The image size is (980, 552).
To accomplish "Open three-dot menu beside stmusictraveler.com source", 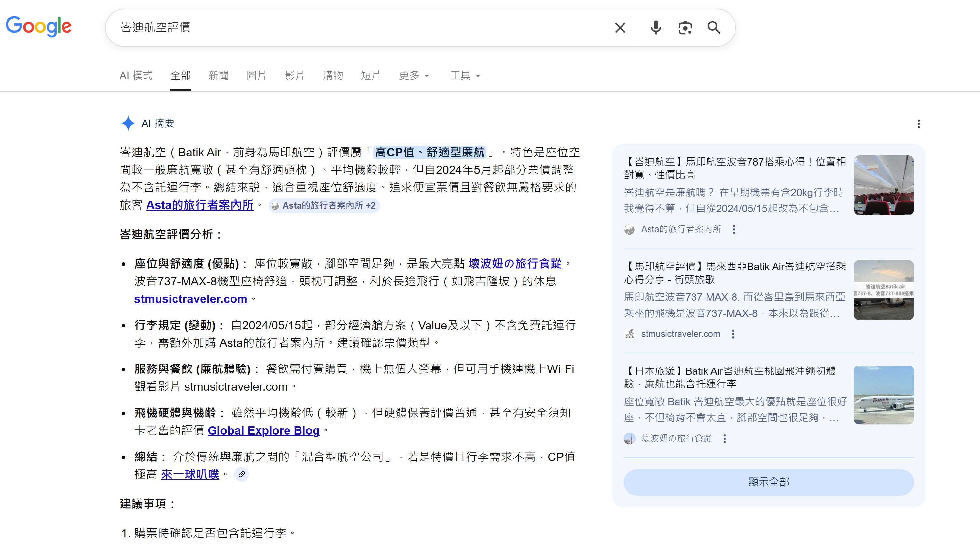I will 733,334.
